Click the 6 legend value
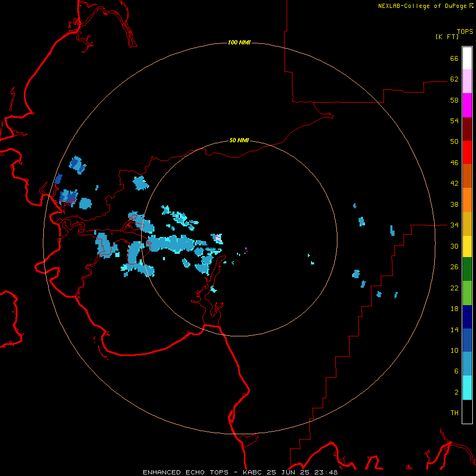 pyautogui.click(x=456, y=371)
